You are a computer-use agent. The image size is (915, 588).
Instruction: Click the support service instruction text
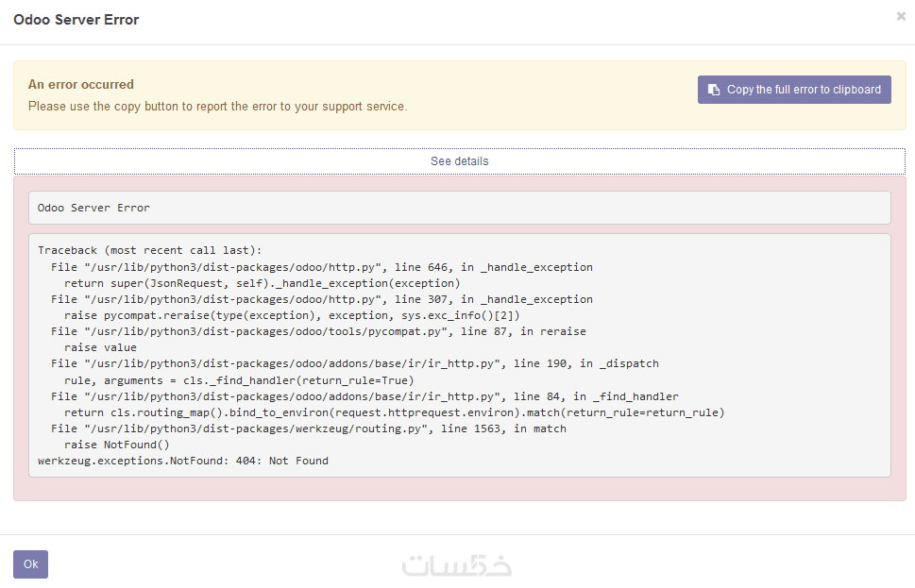click(217, 107)
